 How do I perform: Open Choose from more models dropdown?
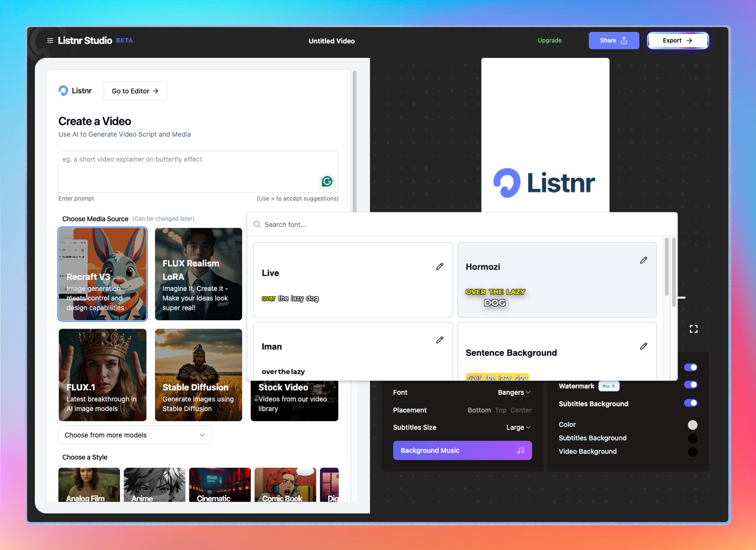[135, 435]
